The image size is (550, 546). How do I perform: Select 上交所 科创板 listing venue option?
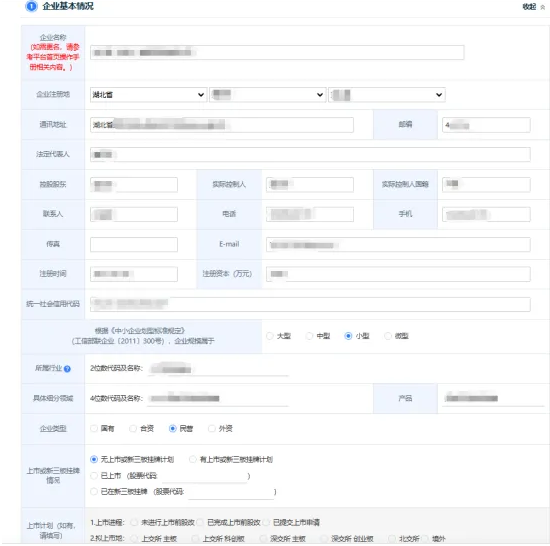[x=195, y=539]
